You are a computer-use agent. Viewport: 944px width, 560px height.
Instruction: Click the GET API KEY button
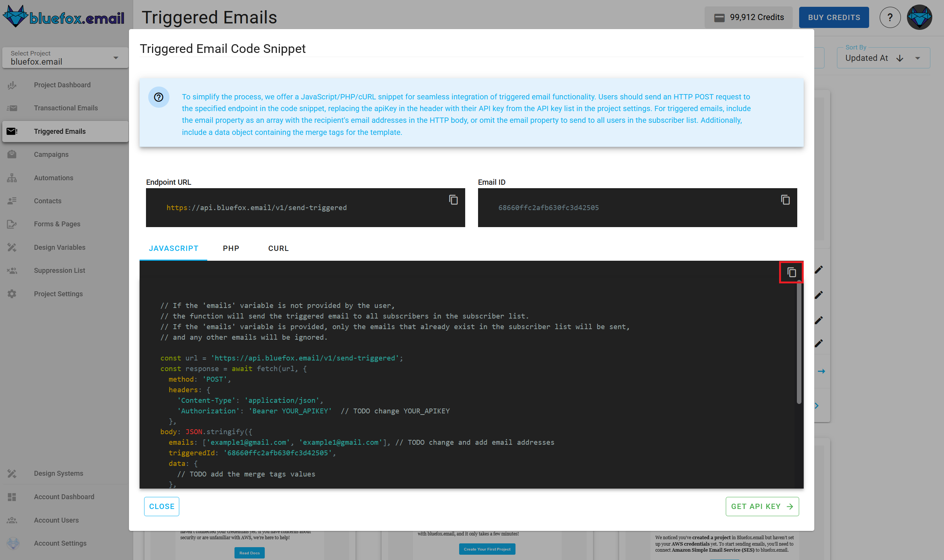(x=762, y=506)
